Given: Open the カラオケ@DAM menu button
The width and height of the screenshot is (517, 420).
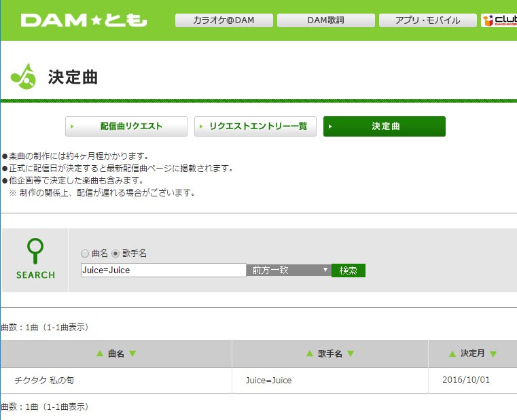Looking at the screenshot, I should pos(224,20).
